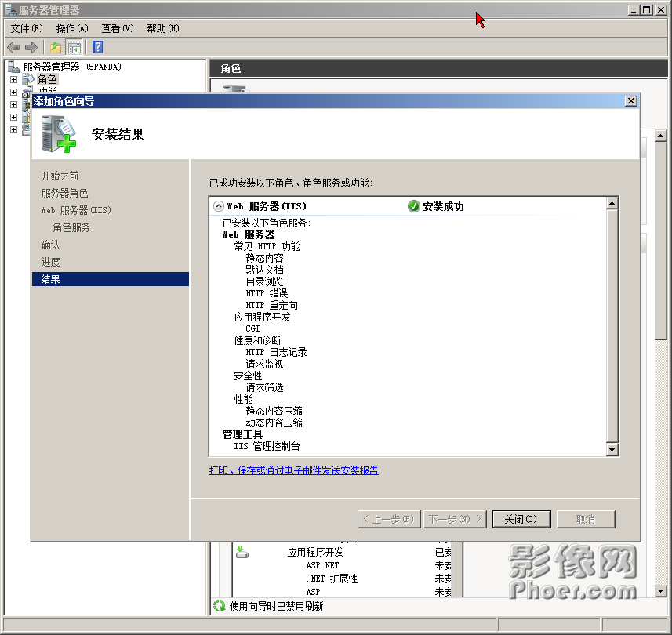Select the 确认 wizard step
672x635 pixels.
pos(50,245)
